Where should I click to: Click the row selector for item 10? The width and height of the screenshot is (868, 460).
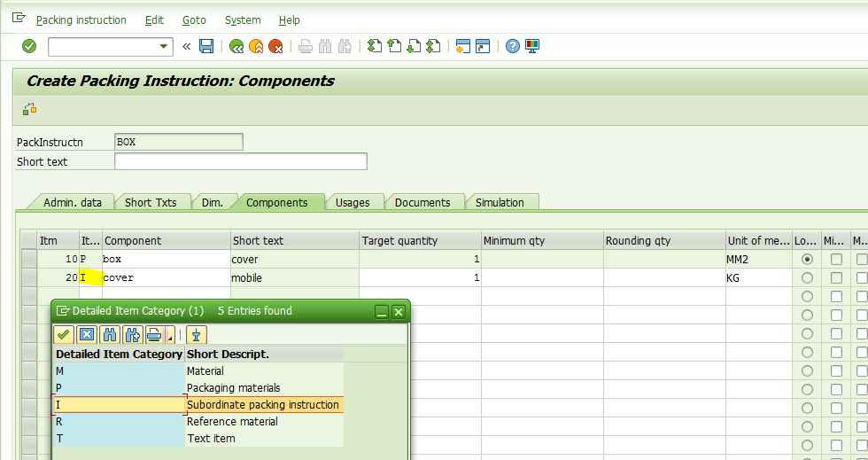click(x=28, y=259)
